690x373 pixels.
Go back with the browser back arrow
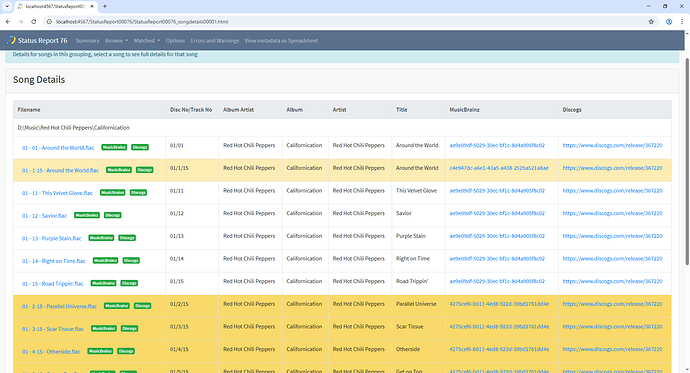pyautogui.click(x=8, y=22)
